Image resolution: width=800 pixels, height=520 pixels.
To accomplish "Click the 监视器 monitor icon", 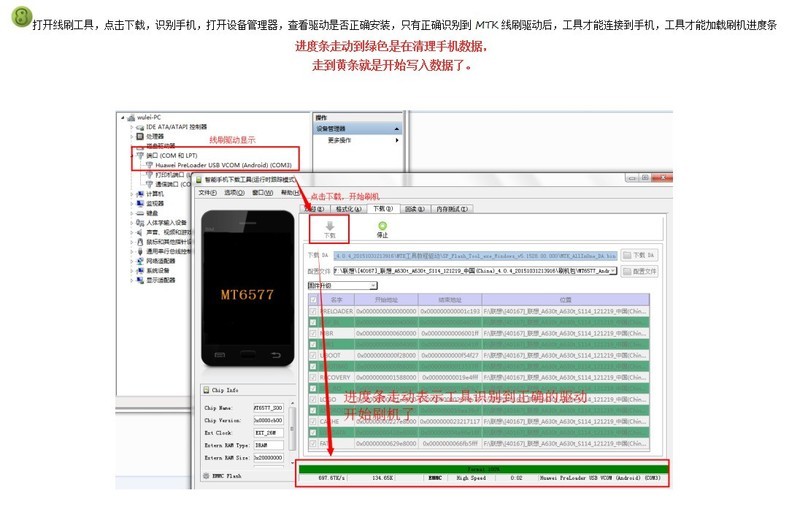I will click(140, 204).
